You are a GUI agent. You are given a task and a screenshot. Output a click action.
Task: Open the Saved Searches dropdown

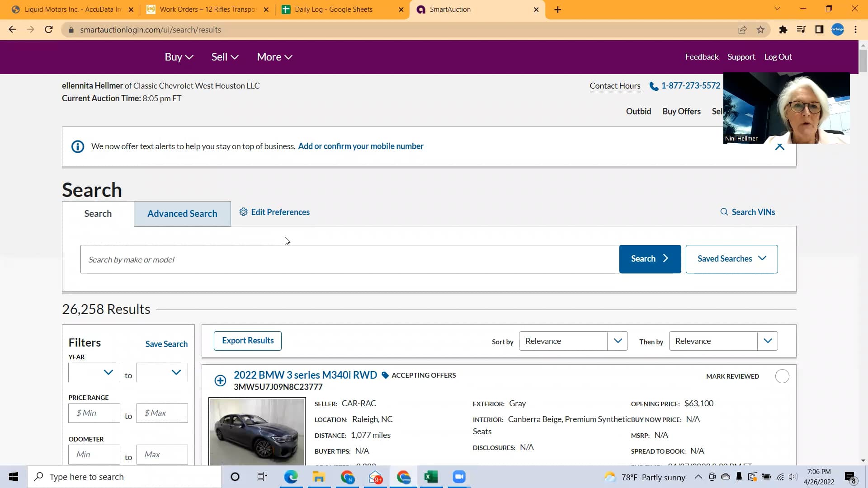[731, 259]
